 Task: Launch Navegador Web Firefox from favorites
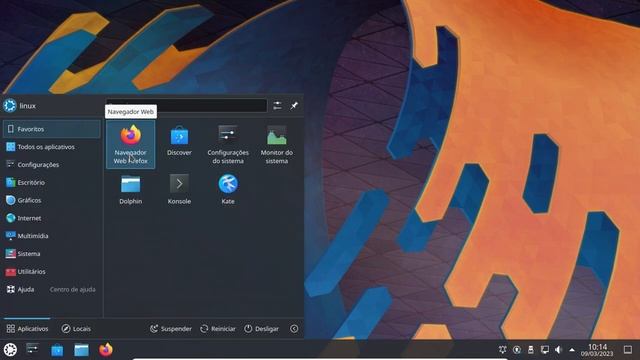(131, 144)
